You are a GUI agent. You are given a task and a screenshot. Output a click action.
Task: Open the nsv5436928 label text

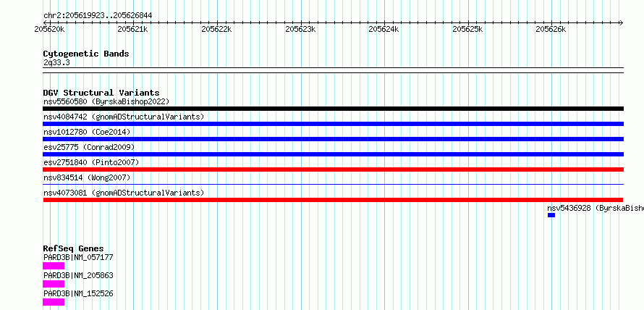pyautogui.click(x=595, y=208)
